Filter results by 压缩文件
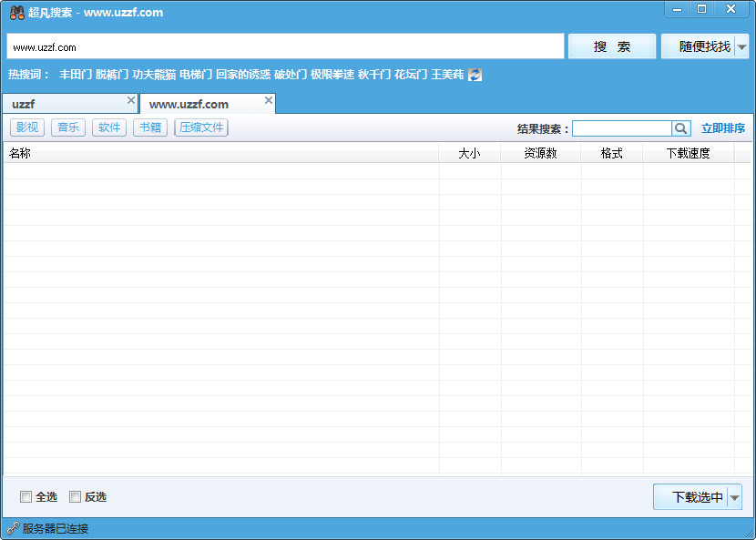 coord(201,127)
